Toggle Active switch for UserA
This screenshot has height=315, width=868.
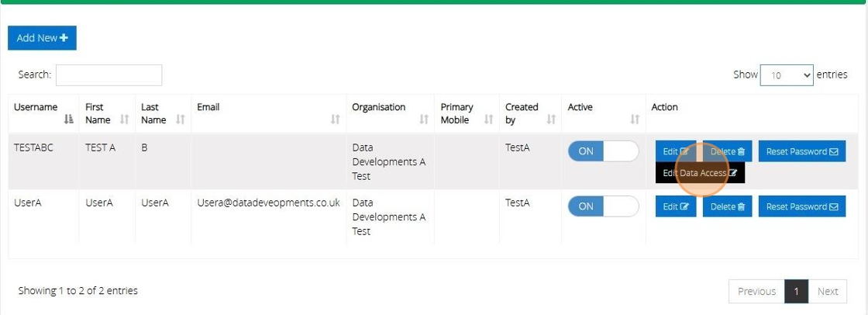point(603,206)
